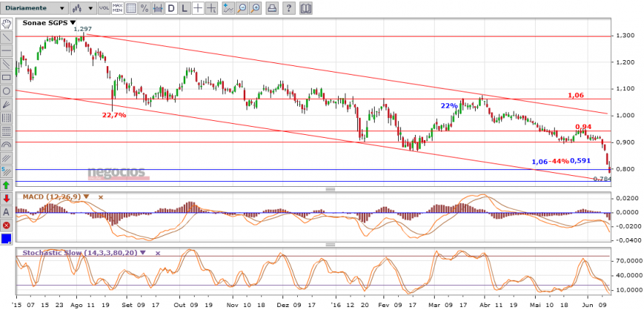Open help with the question mark icon
Viewport: 644px width, 310px height.
tap(289, 8)
